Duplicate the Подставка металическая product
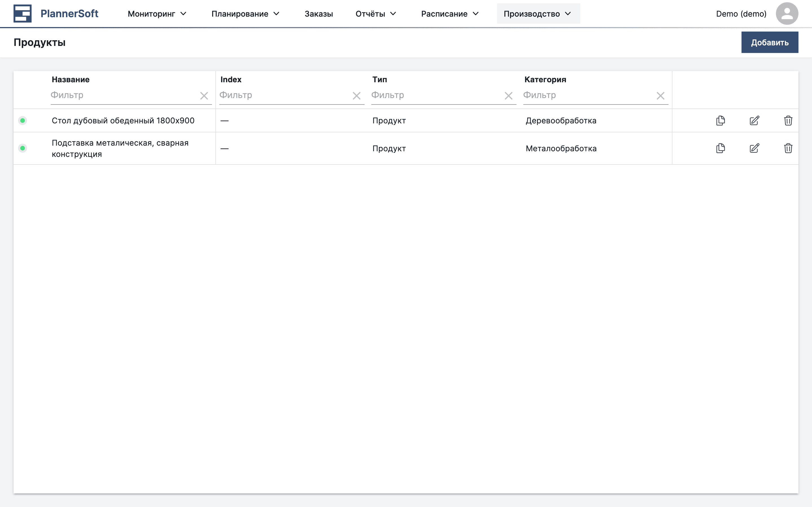This screenshot has width=812, height=507. [720, 148]
